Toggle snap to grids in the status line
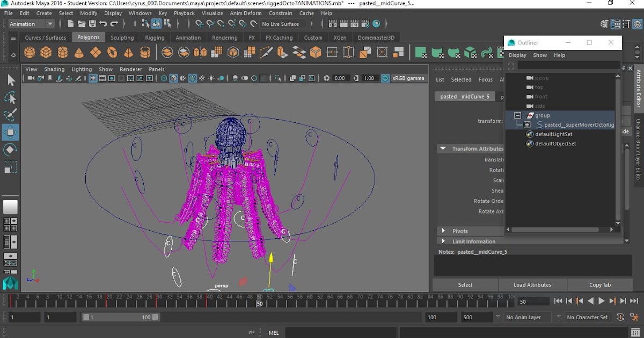 200,25
